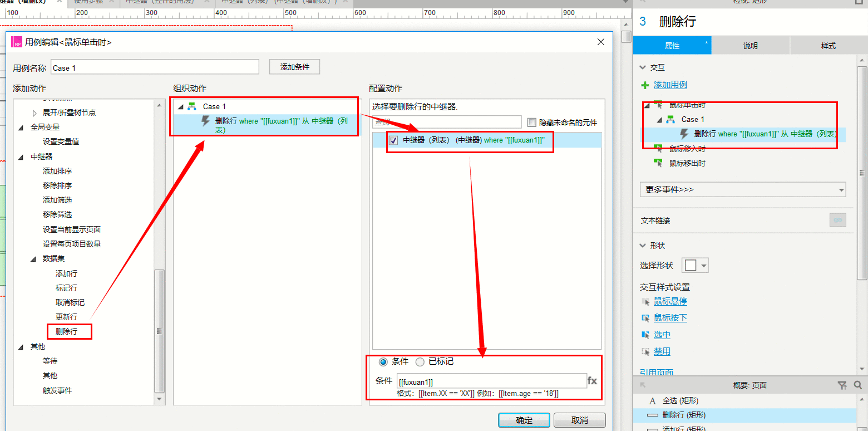Click the 添加条件 button
868x431 pixels.
point(294,67)
